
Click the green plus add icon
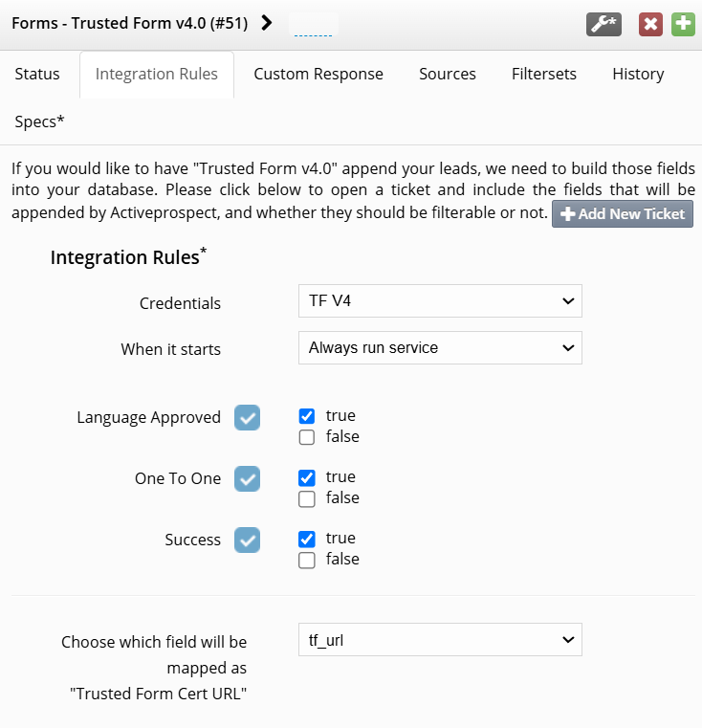tap(683, 24)
